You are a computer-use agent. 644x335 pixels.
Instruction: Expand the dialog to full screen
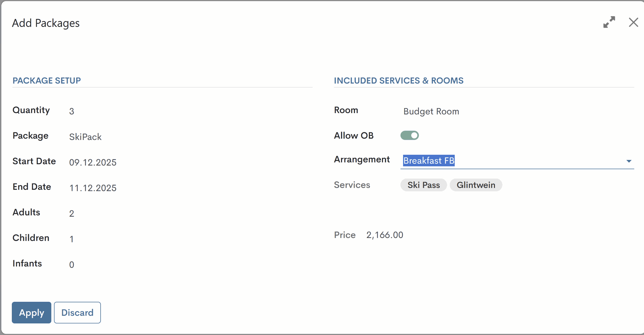tap(609, 22)
